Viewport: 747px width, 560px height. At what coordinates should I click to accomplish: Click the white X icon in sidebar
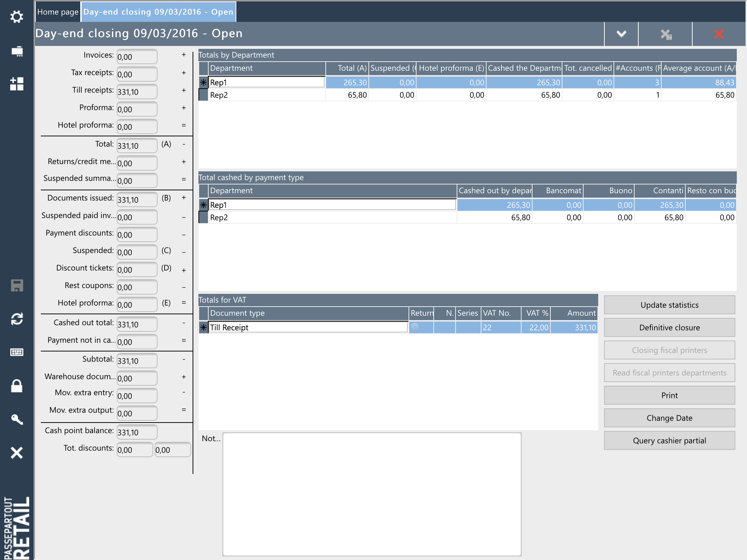[x=17, y=453]
